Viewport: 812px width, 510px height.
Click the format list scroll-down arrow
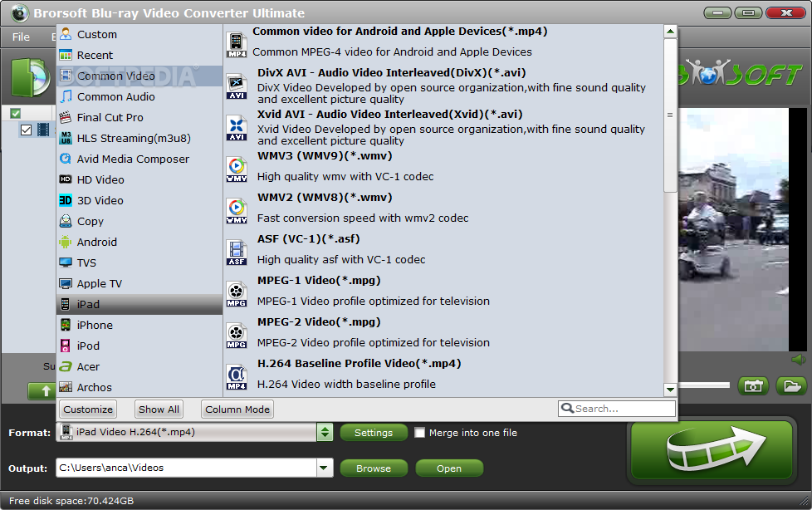(670, 390)
